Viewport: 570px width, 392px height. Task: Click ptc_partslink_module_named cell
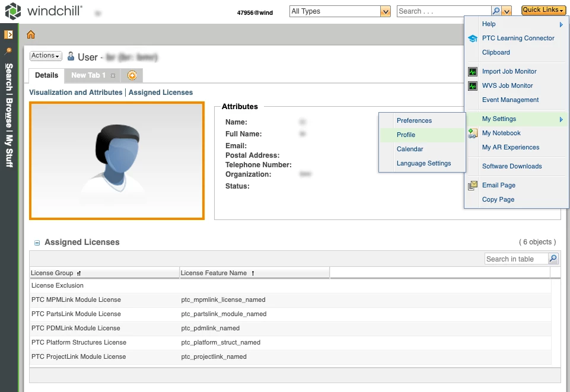pos(224,314)
